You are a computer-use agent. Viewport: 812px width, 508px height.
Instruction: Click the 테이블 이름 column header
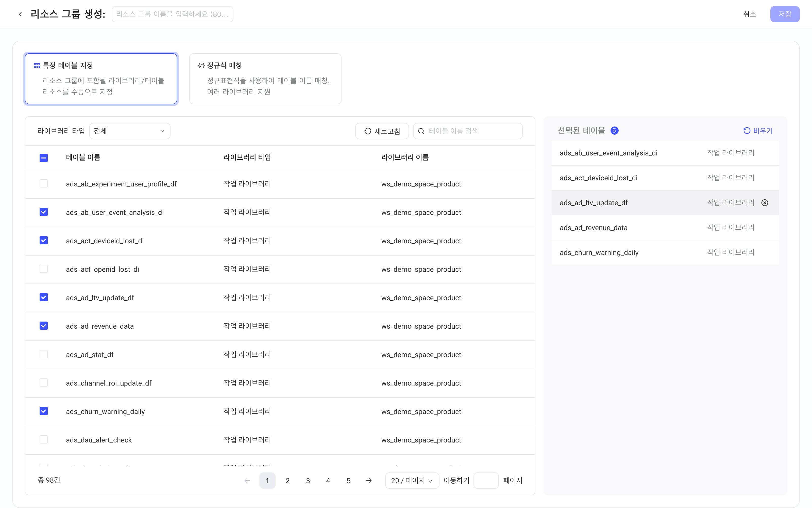coord(83,157)
